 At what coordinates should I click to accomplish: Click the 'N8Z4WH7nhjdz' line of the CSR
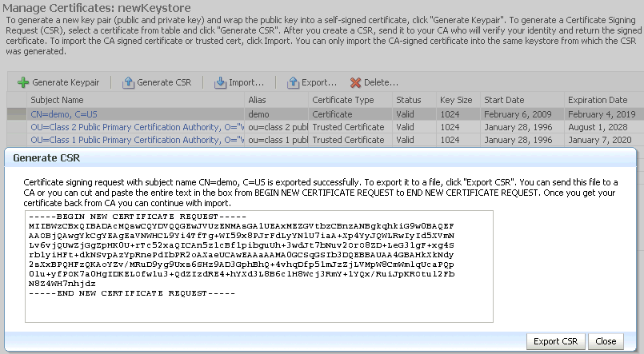pos(62,284)
